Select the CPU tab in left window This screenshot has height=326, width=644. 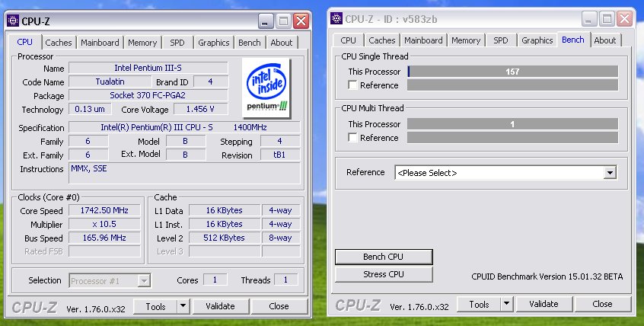coord(24,42)
